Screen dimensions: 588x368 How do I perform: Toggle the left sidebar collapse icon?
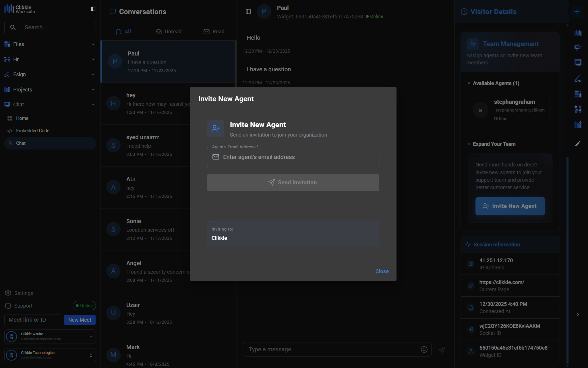[93, 9]
